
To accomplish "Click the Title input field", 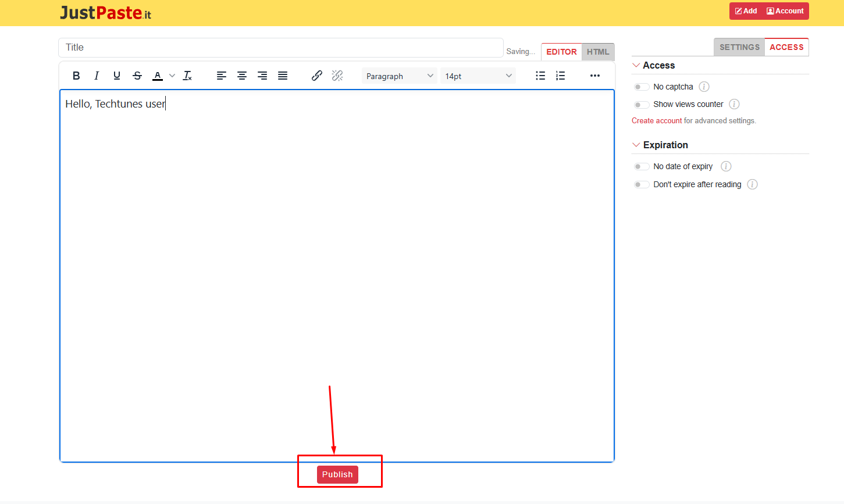I will click(x=281, y=48).
